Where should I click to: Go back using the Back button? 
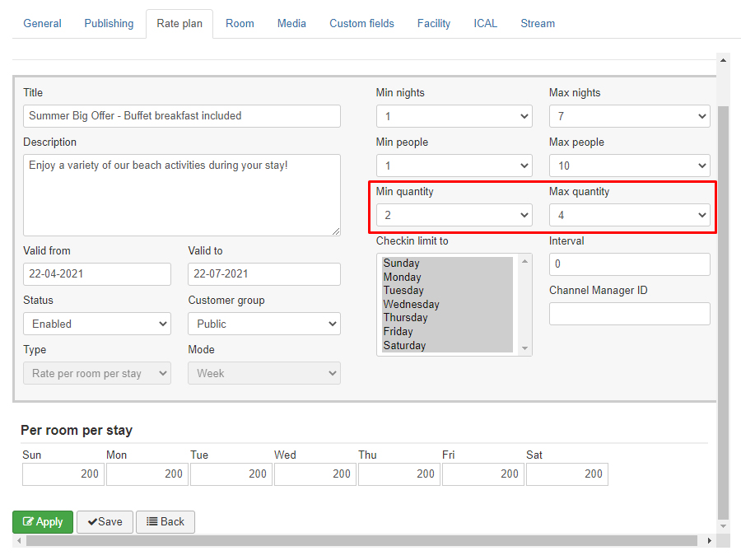pyautogui.click(x=165, y=521)
